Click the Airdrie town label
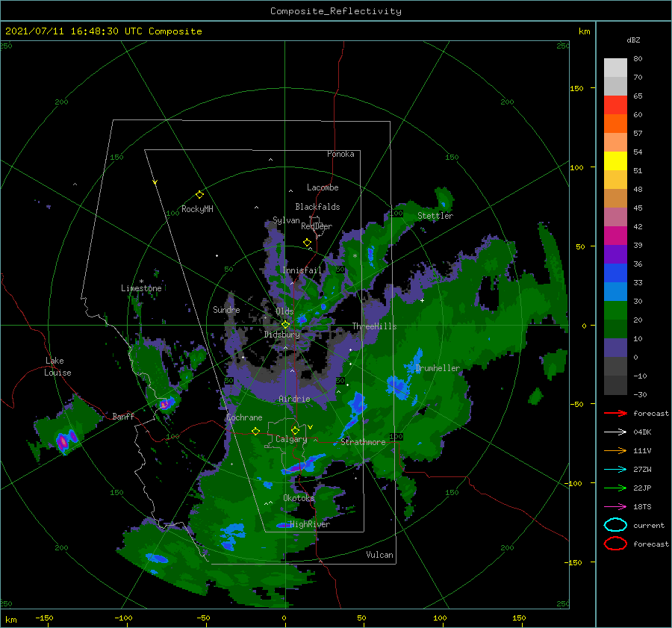672x628 pixels. [x=294, y=399]
